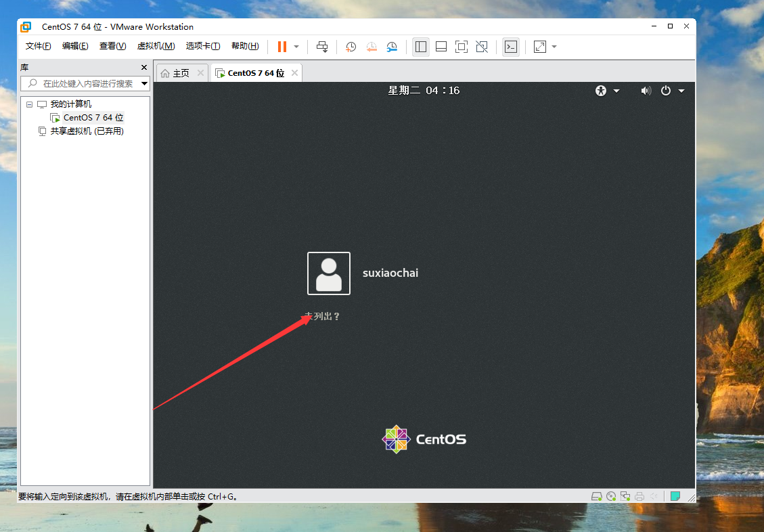The height and width of the screenshot is (532, 764).
Task: Maximize the VMware Workstation window
Action: tap(670, 26)
